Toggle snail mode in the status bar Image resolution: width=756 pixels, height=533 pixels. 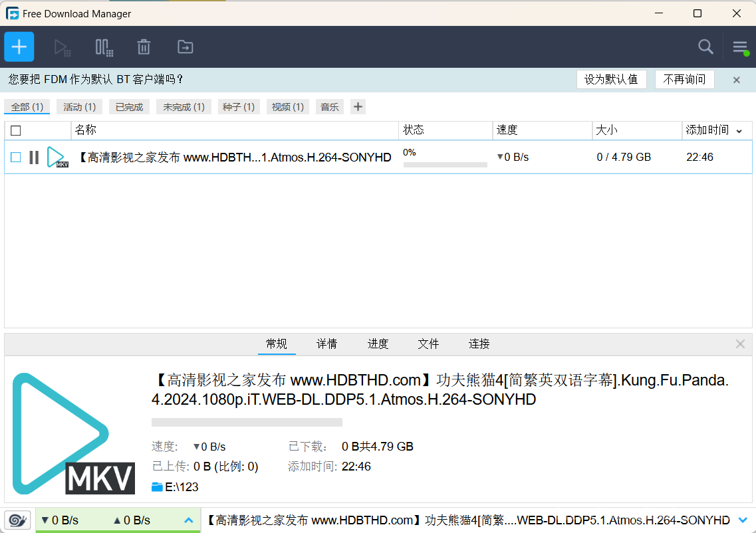18,520
